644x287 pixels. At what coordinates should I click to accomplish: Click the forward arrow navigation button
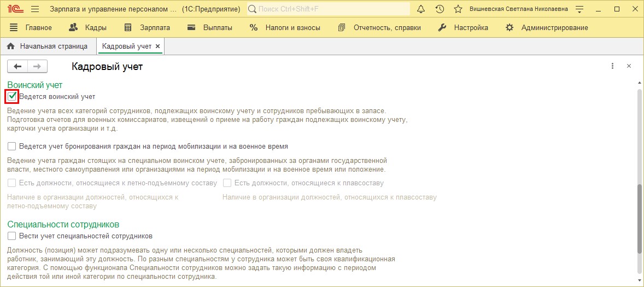pos(37,66)
